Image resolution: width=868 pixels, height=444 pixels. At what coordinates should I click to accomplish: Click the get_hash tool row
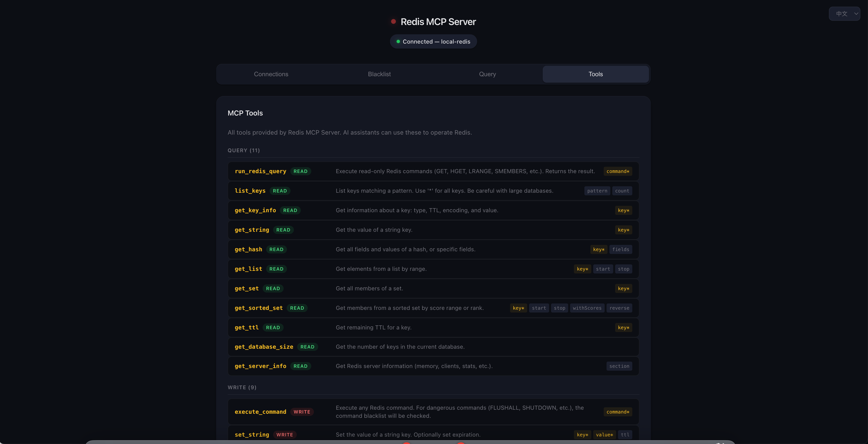433,249
